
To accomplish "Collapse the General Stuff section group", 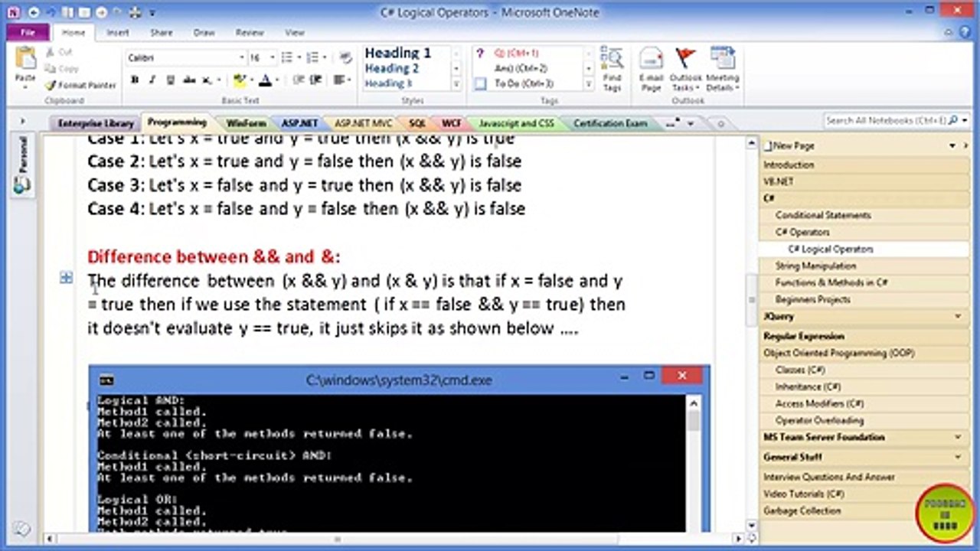I will tap(958, 457).
